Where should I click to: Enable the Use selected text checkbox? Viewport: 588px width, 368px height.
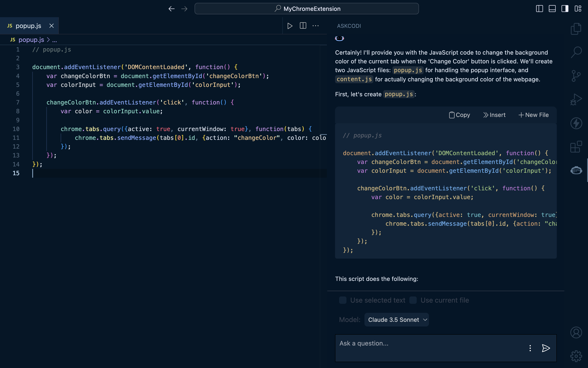[x=343, y=300]
